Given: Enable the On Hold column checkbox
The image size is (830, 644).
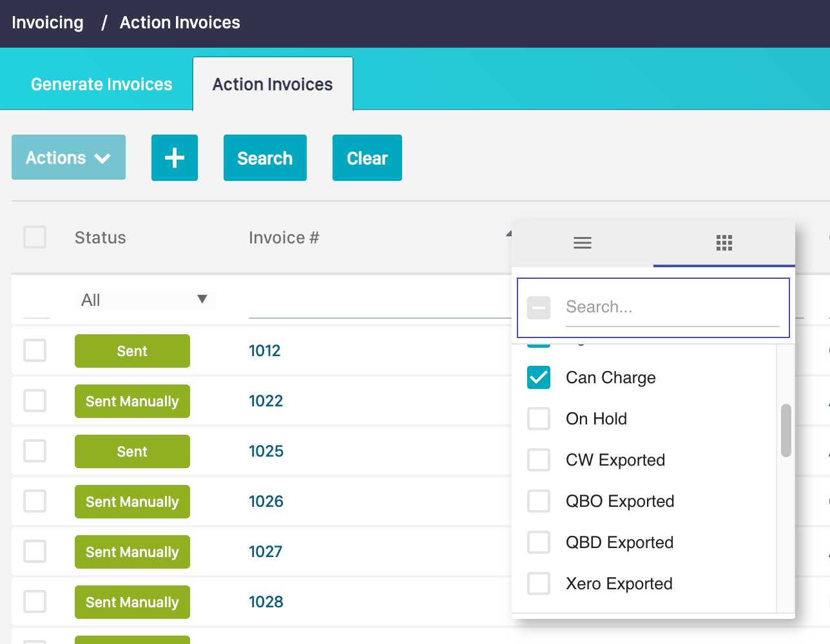Looking at the screenshot, I should click(539, 419).
